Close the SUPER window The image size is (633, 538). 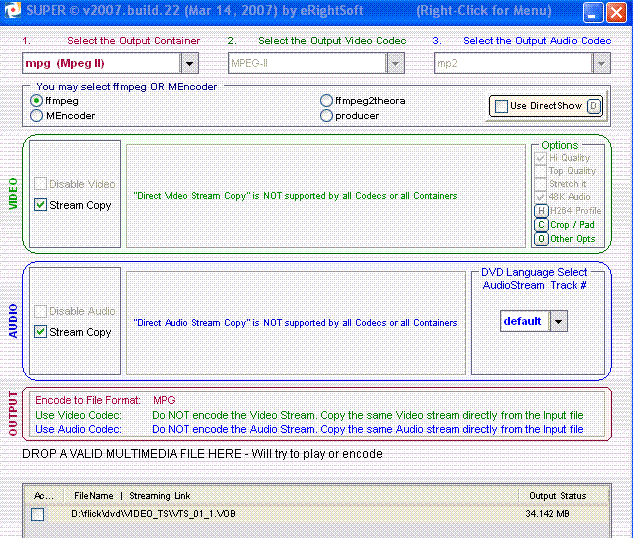coord(616,12)
